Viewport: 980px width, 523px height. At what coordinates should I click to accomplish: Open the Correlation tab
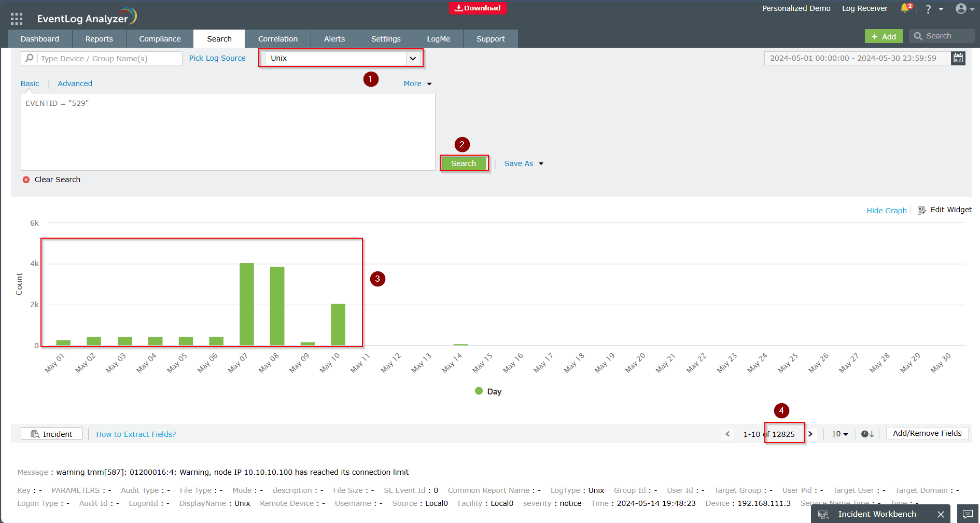pos(278,39)
